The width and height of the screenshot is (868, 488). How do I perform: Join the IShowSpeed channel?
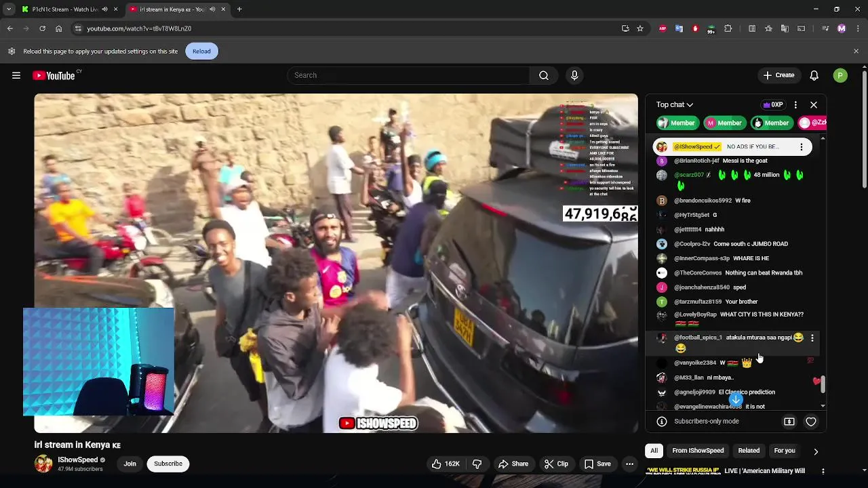click(130, 464)
